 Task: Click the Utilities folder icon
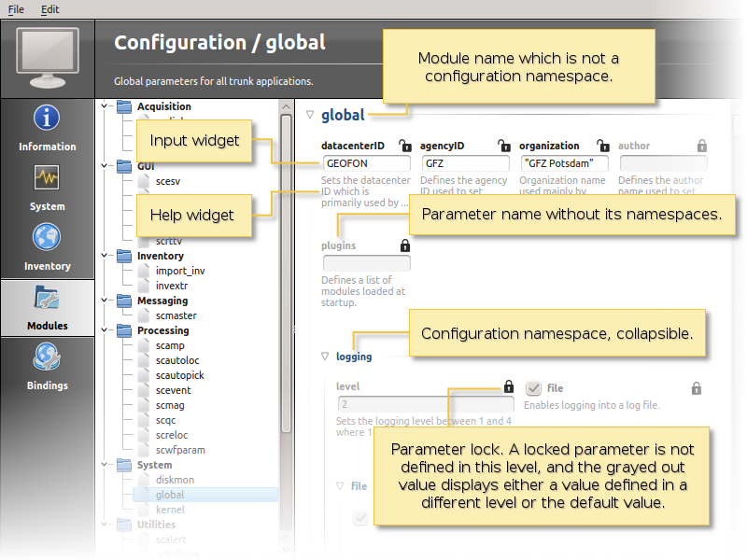[123, 525]
